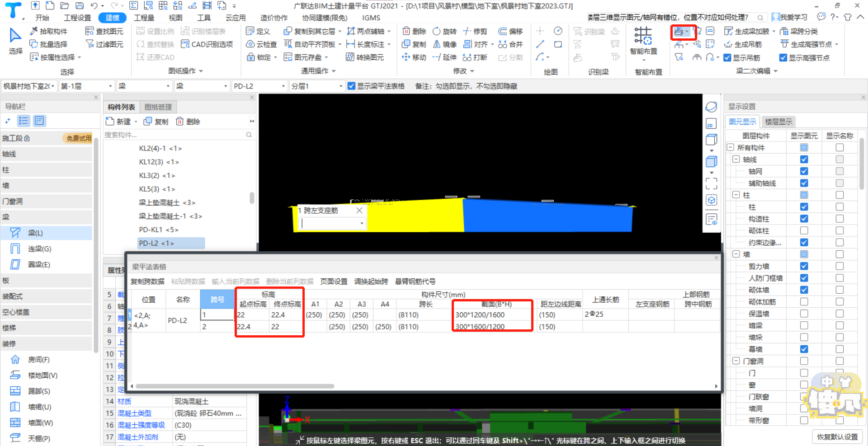Image resolution: width=868 pixels, height=446 pixels.
Task: Select the 移动 move tool
Action: (415, 57)
